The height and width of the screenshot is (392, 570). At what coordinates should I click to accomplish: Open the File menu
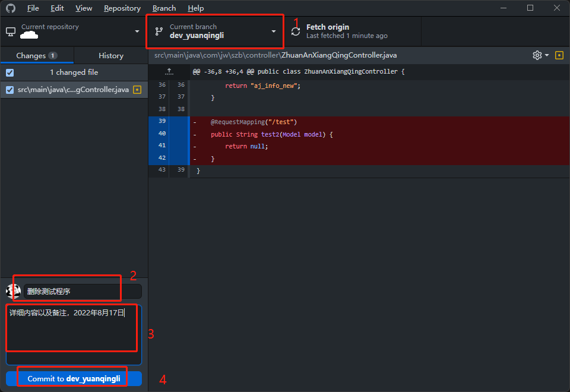coord(33,8)
